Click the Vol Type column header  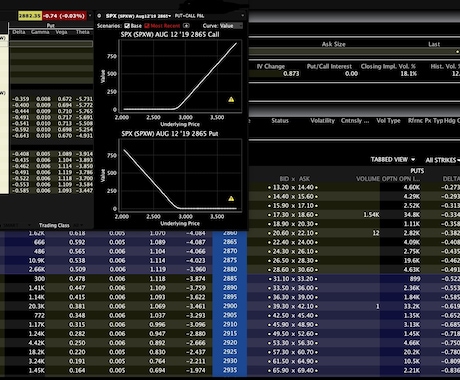388,121
